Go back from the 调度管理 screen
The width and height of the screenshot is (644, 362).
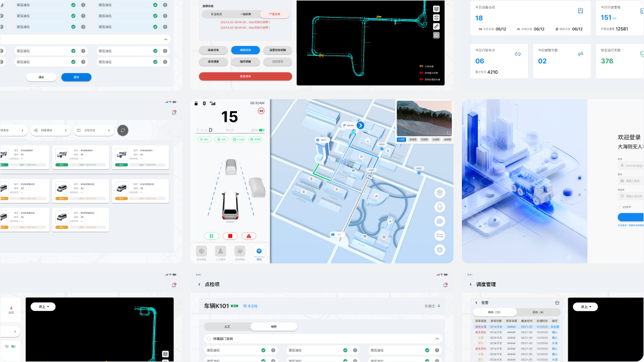point(470,284)
